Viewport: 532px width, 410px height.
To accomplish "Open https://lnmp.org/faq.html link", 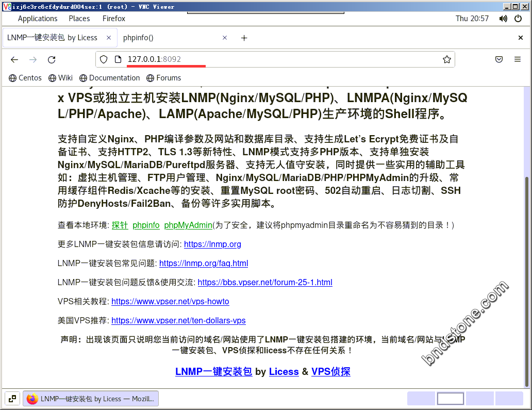I will pos(204,264).
